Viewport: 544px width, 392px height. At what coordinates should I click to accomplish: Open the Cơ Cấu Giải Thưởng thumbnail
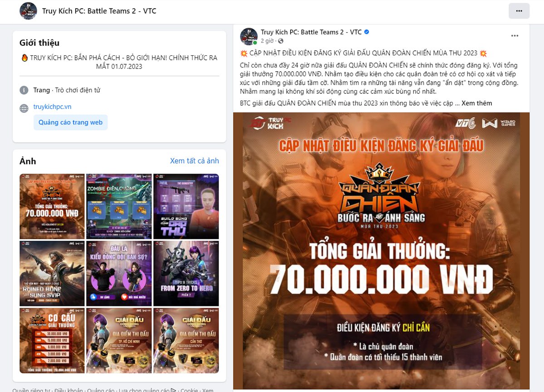pyautogui.click(x=52, y=340)
